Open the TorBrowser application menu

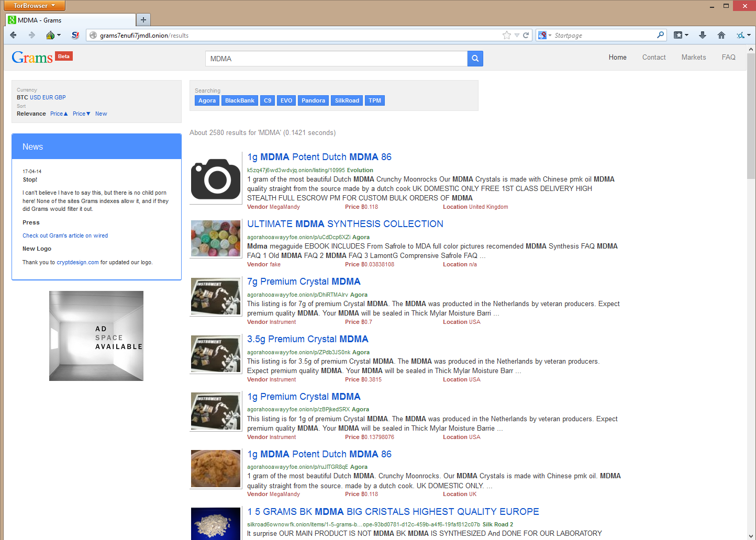(x=35, y=6)
